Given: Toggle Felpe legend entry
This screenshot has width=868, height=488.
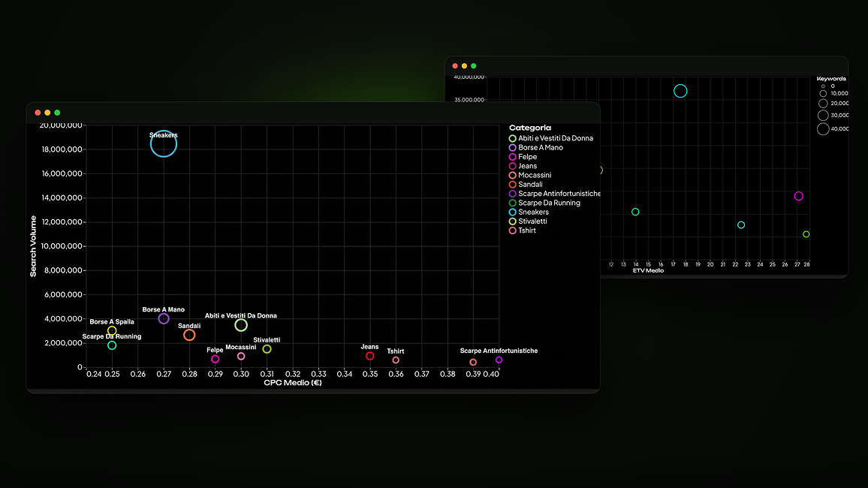Looking at the screenshot, I should pos(523,157).
